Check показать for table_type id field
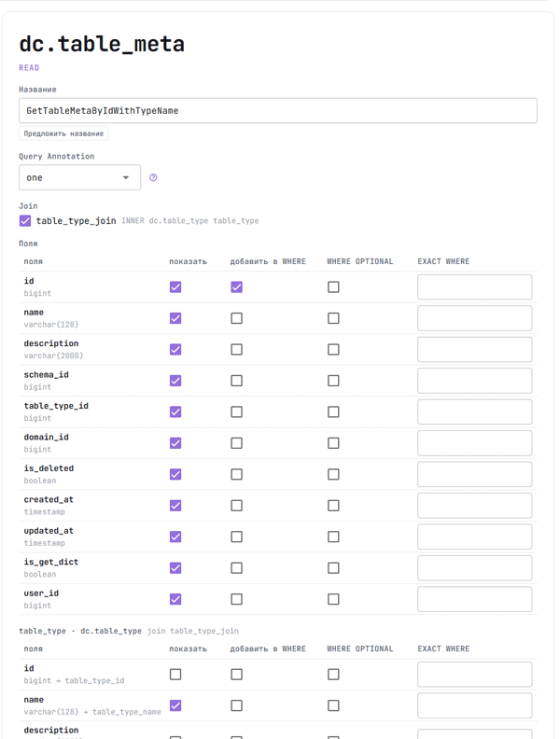 pyautogui.click(x=175, y=675)
